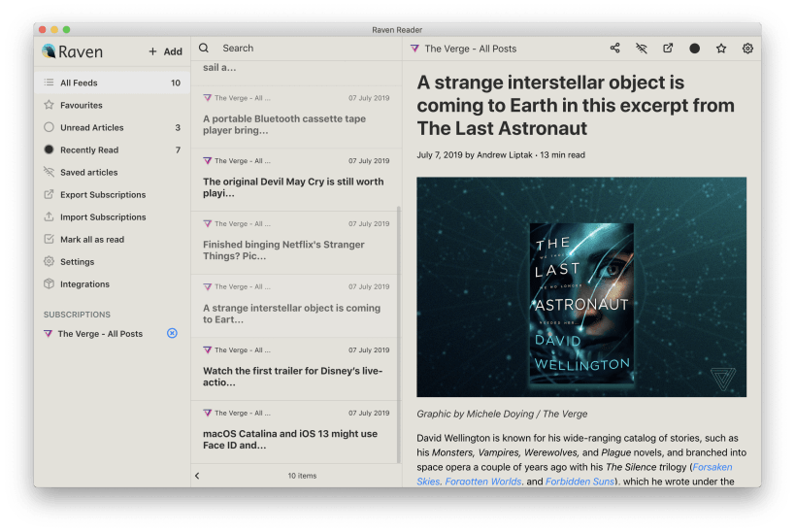Choose Export Subscriptions
The image size is (795, 532).
[x=112, y=194]
